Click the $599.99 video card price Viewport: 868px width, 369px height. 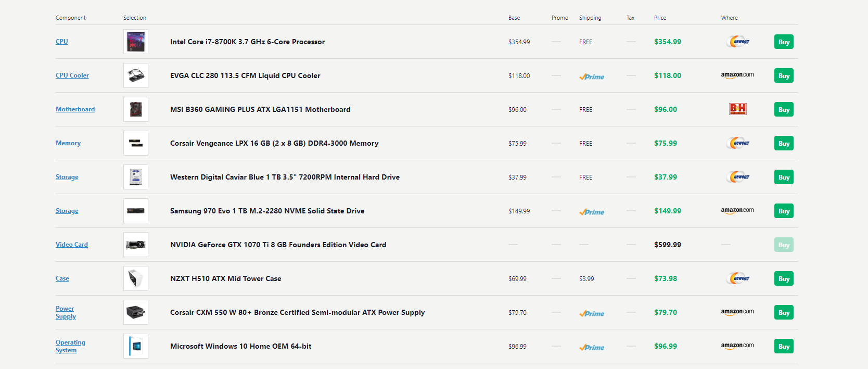pyautogui.click(x=668, y=245)
